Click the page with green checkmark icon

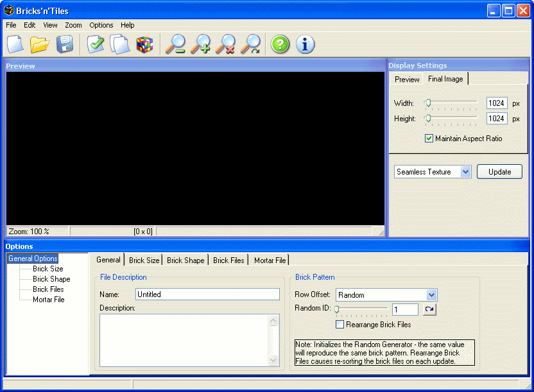click(x=96, y=44)
